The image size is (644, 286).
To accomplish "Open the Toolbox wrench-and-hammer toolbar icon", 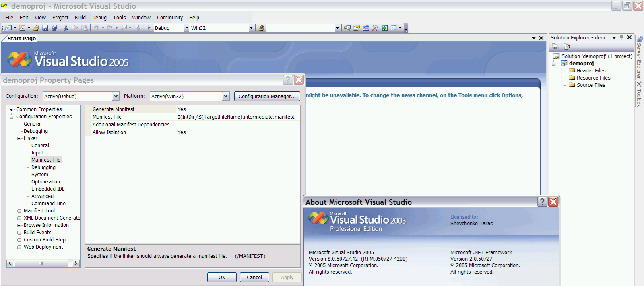I will pos(375,28).
